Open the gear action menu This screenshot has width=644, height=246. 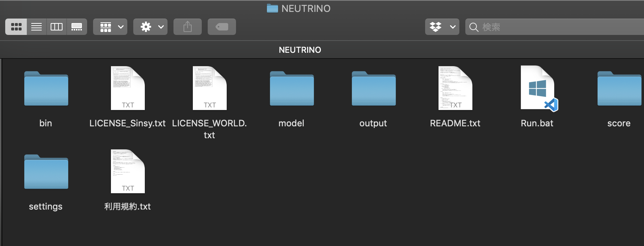(x=150, y=27)
